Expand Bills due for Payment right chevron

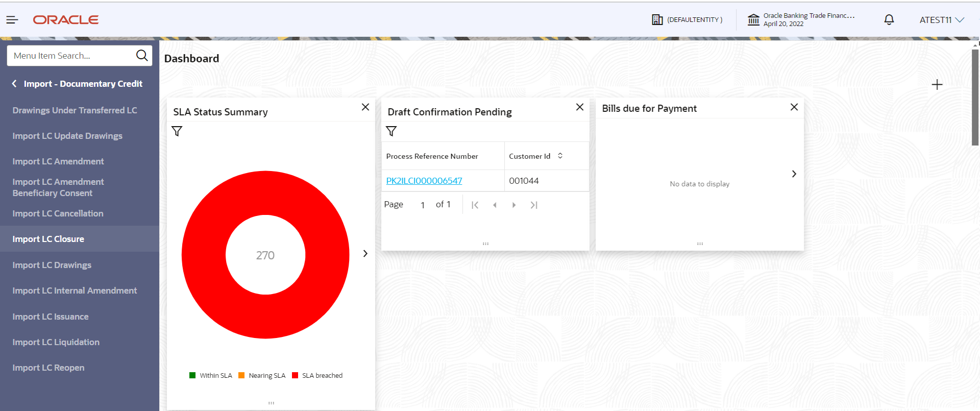click(x=794, y=174)
